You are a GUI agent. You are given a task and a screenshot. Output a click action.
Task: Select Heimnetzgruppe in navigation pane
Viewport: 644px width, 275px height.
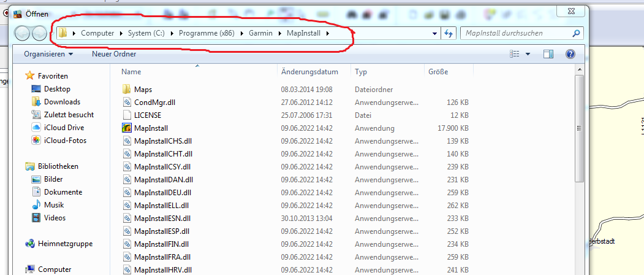[65, 244]
